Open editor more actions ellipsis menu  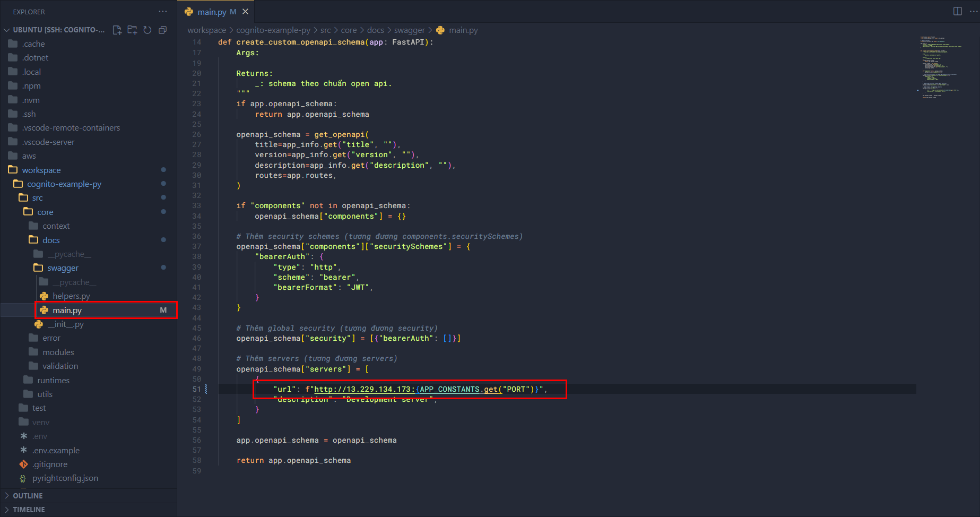(x=974, y=11)
